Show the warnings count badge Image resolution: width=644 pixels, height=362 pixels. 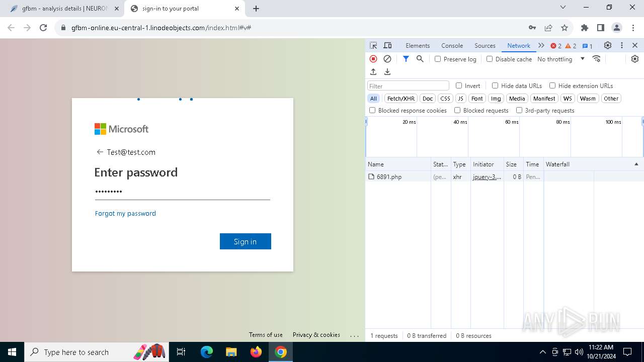(571, 46)
